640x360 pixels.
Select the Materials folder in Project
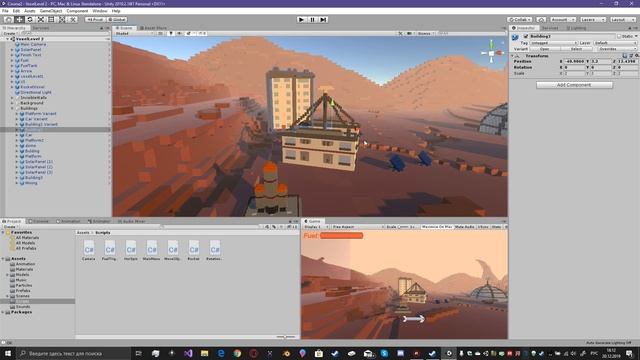click(24, 269)
